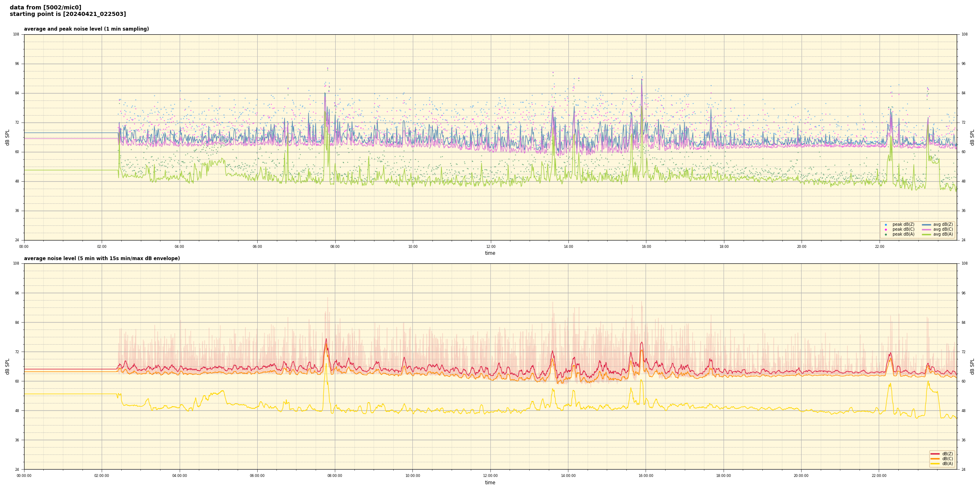Viewport: 980px width, 490px height.
Task: Click the 'time' axis label under top chart
Action: 490,253
